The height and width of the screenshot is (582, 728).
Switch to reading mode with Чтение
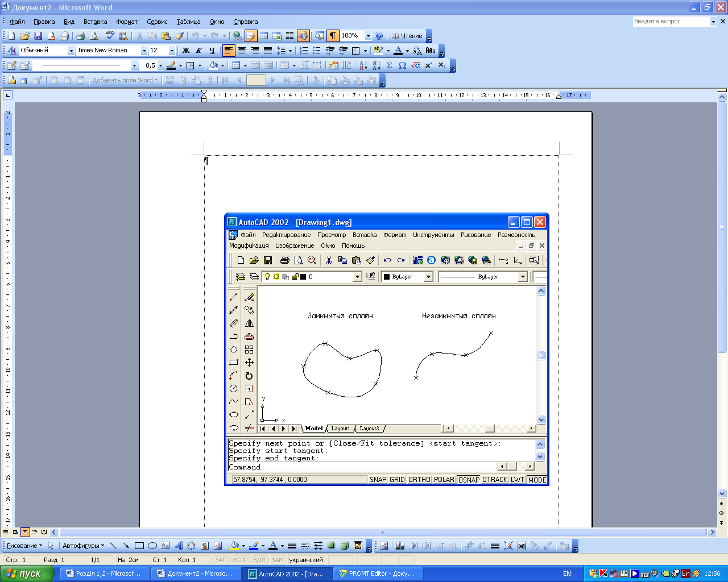(x=407, y=36)
